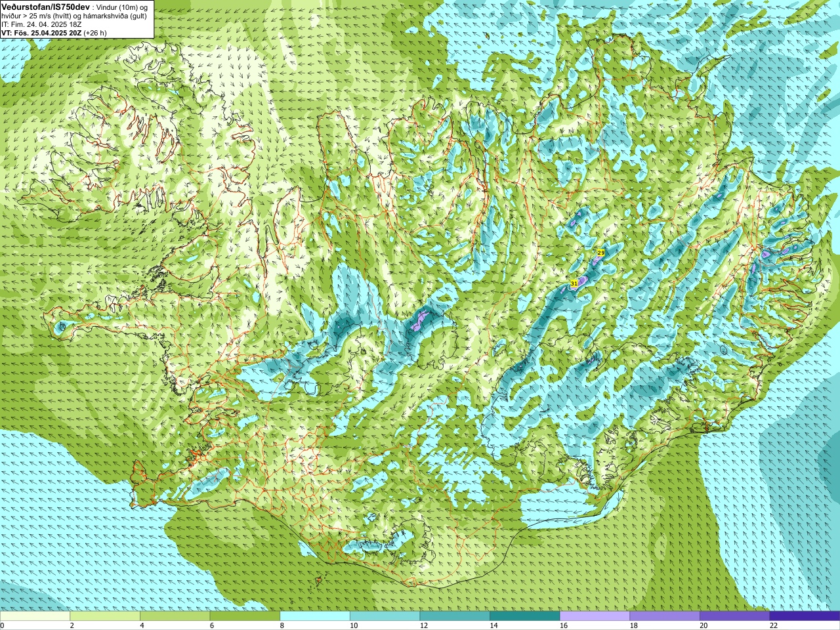Click the Veðurstofan/IS750dev title text
This screenshot has height=630, width=840.
coord(46,6)
